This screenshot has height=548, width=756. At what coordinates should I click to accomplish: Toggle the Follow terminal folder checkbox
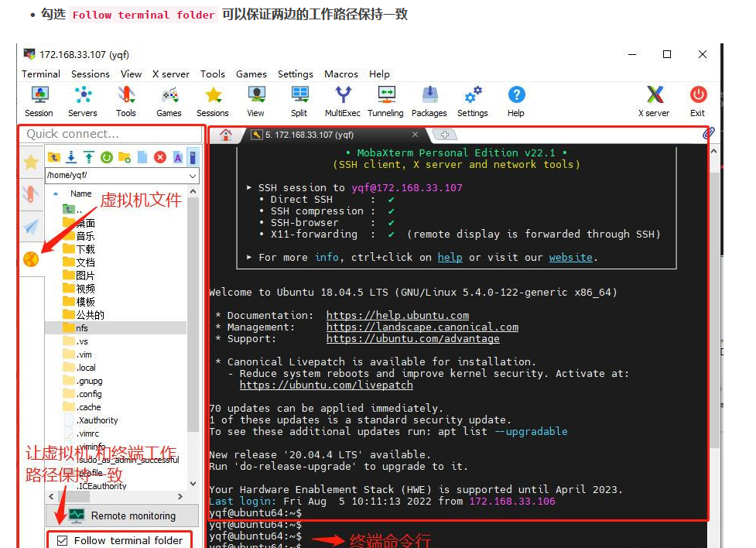[x=62, y=541]
